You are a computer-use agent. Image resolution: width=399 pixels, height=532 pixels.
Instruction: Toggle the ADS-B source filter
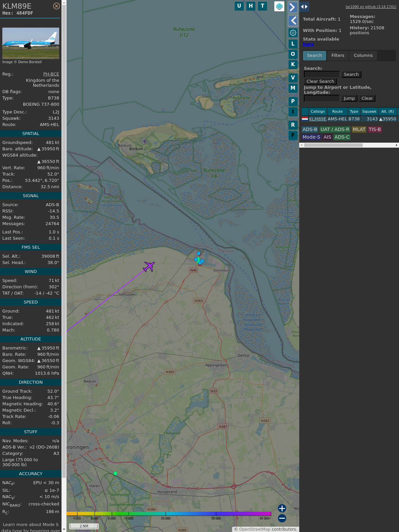(310, 129)
